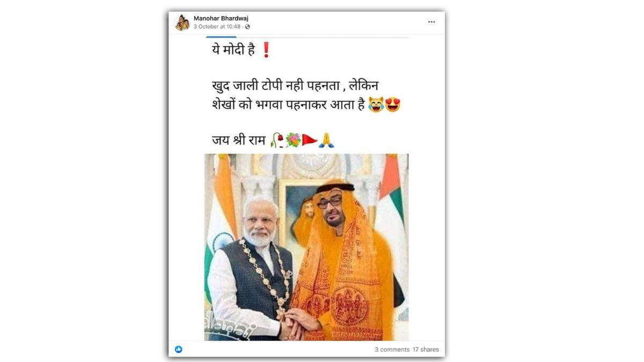Click the blue thumbs-up Like reaction icon
The width and height of the screenshot is (644, 362).
coord(179,349)
